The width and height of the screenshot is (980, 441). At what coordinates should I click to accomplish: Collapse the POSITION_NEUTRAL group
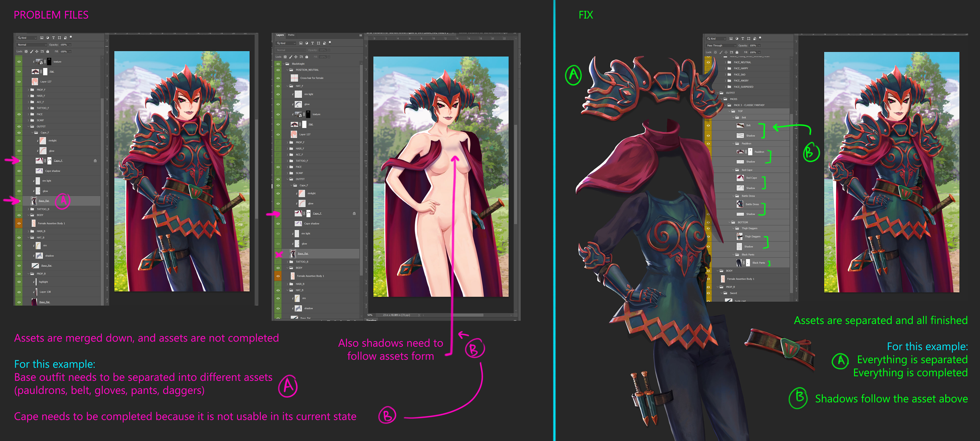coord(287,70)
